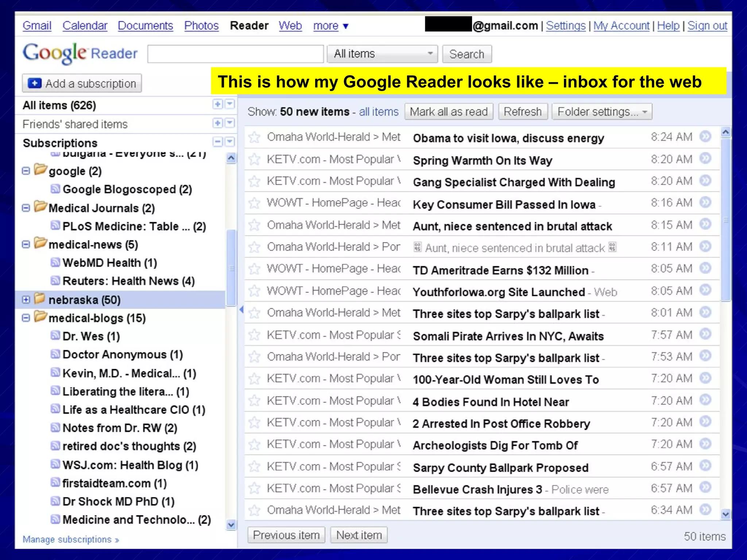The width and height of the screenshot is (747, 560).
Task: Click the nebraska folder icon
Action: click(x=40, y=298)
